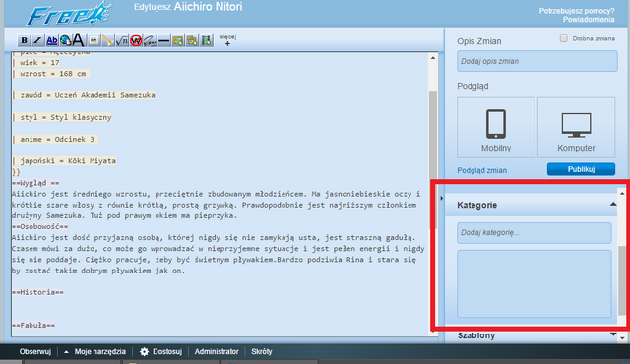Screen dimensions: 630x364
Task: Insert media file link trumpet icon
Action: [x=107, y=40]
